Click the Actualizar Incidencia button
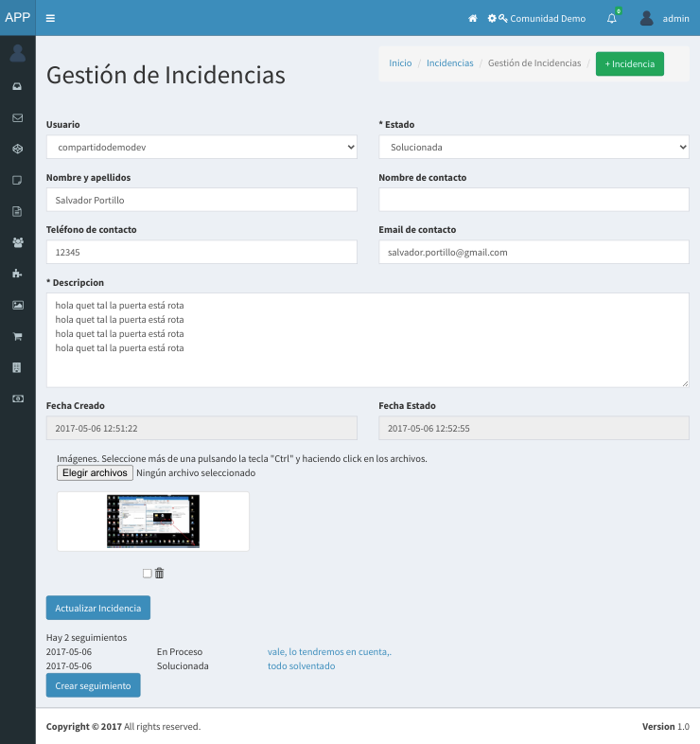 click(98, 608)
